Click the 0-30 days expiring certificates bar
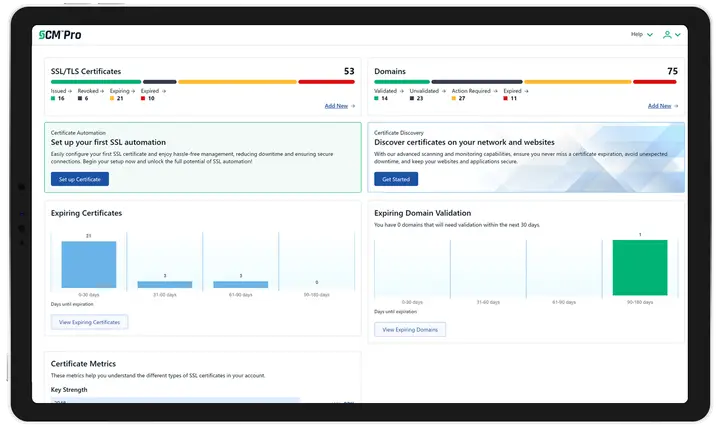The height and width of the screenshot is (427, 720). (88, 265)
